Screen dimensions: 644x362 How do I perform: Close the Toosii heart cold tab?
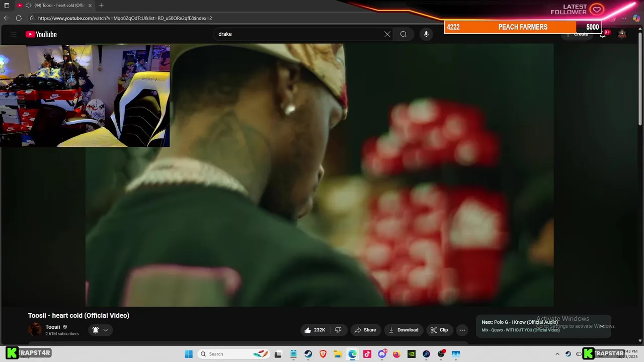tap(89, 5)
